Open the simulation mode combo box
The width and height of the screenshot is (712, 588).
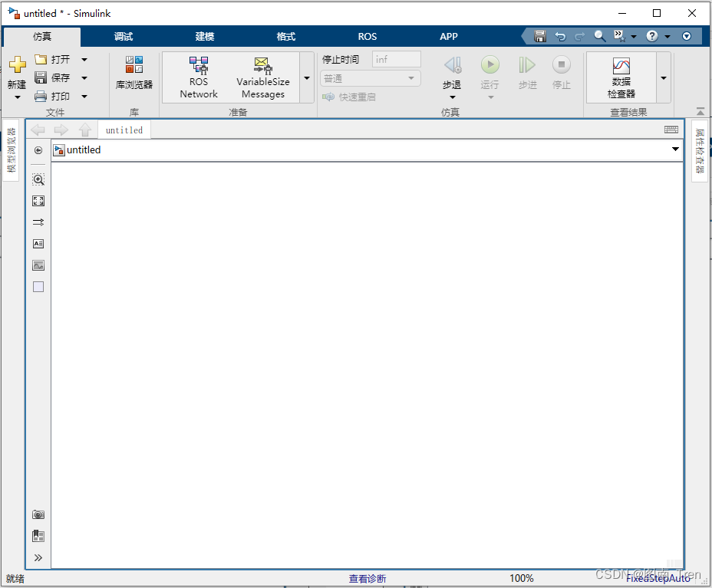[371, 78]
